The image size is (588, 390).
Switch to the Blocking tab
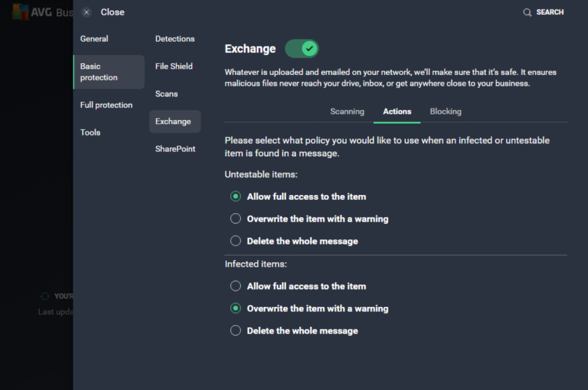pyautogui.click(x=445, y=111)
